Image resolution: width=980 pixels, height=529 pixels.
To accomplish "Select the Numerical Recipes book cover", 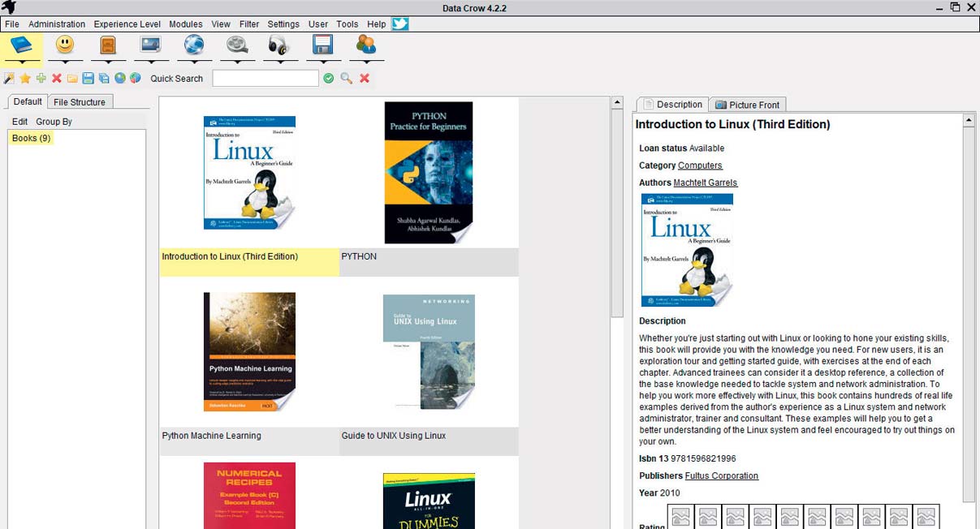I will coord(250,496).
